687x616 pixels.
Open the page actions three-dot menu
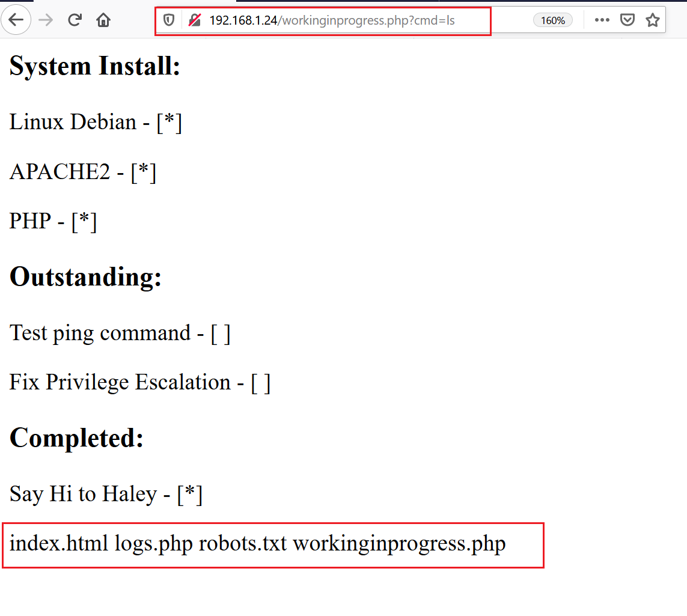[602, 20]
